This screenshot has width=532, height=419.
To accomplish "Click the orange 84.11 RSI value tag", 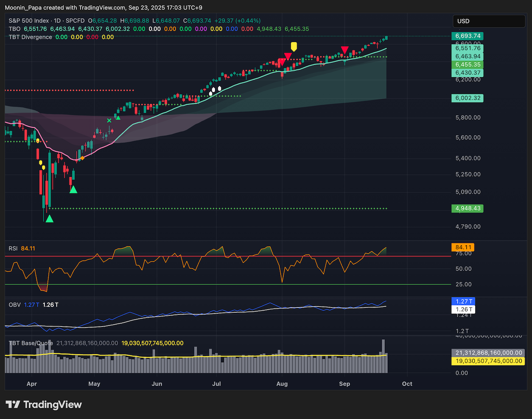I will [x=462, y=247].
